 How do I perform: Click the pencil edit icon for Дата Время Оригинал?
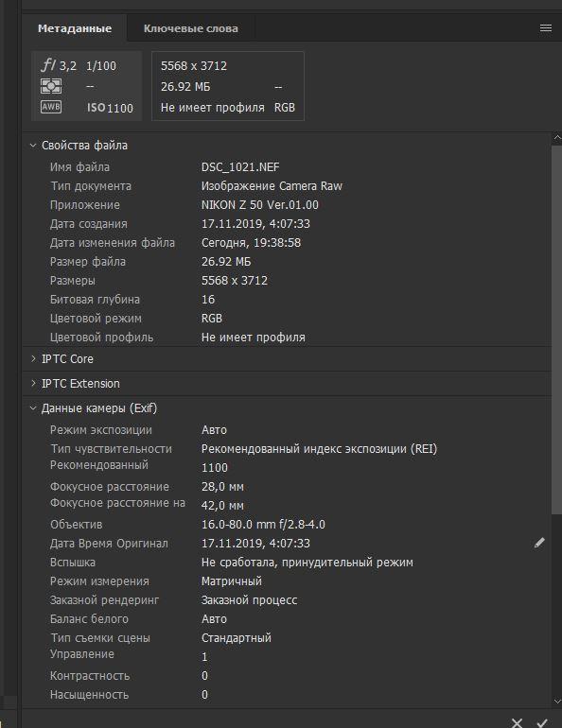(x=539, y=543)
